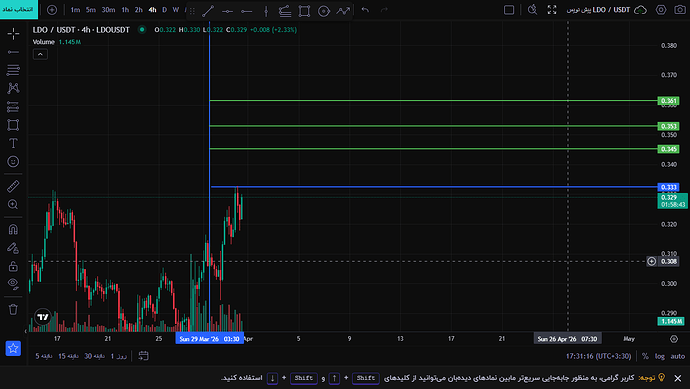Pick vertical line in floating toolbar
Viewport: 690px width, 389px height.
pyautogui.click(x=266, y=11)
